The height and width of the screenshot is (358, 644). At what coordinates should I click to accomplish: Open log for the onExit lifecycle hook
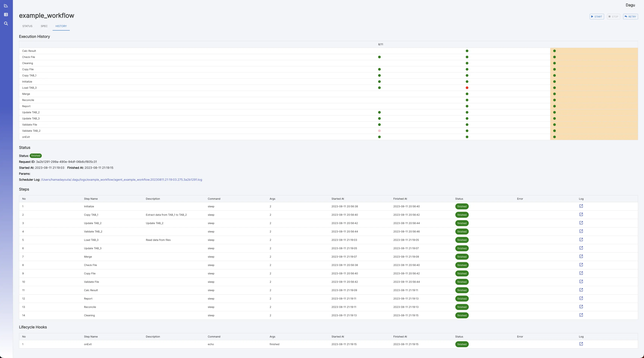click(x=581, y=344)
